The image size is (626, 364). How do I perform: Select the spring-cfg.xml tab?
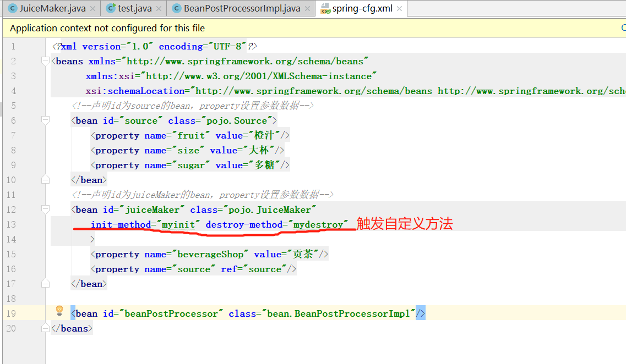point(362,8)
